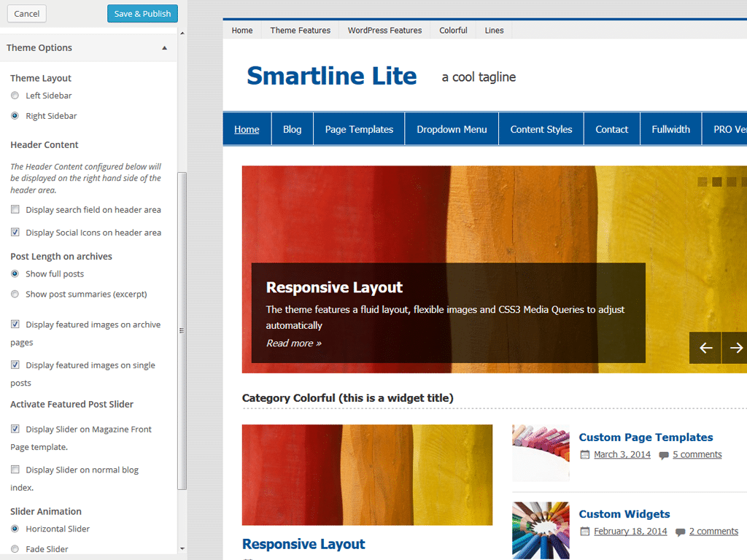Enable search field on header area
Image resolution: width=747 pixels, height=560 pixels.
click(15, 209)
